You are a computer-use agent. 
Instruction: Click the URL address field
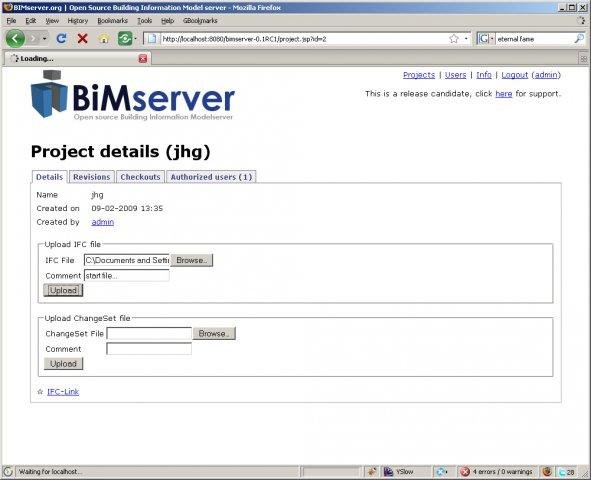[303, 38]
